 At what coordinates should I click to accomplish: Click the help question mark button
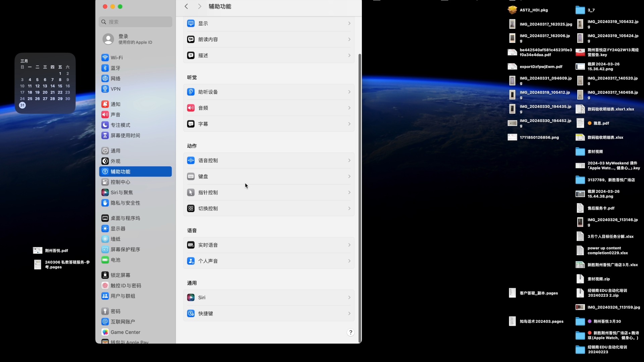coord(351,332)
